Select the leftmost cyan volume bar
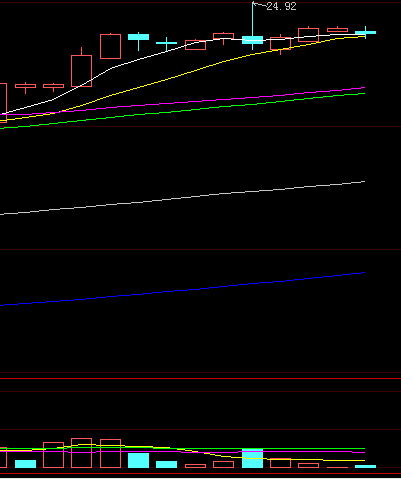Viewport: 401px width, 479px height. (25, 464)
